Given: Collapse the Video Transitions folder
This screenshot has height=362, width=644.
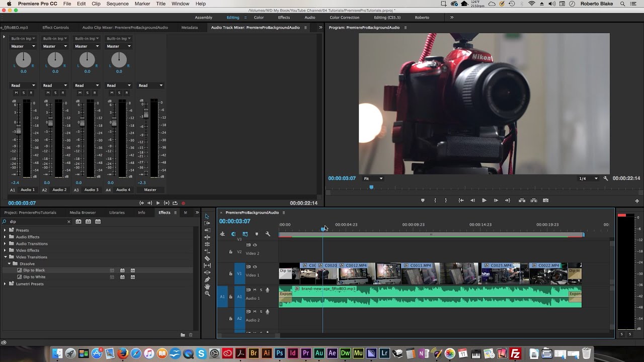Looking at the screenshot, I should 5,257.
